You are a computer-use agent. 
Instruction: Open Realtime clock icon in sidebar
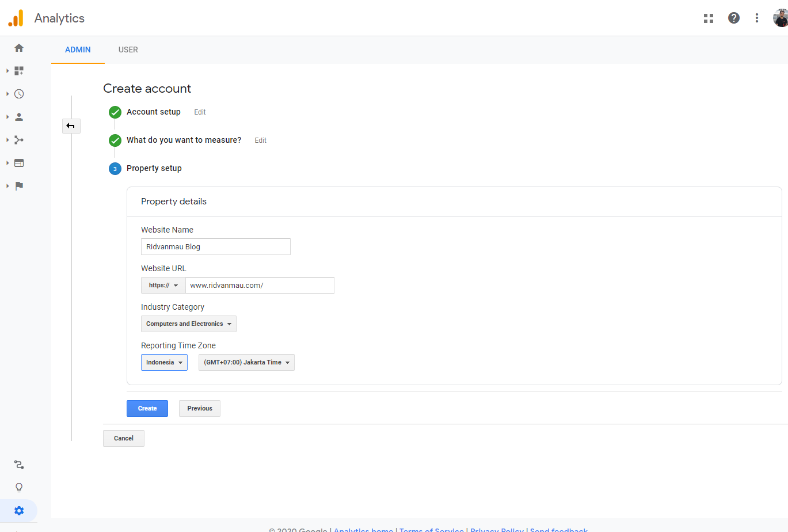[19, 94]
